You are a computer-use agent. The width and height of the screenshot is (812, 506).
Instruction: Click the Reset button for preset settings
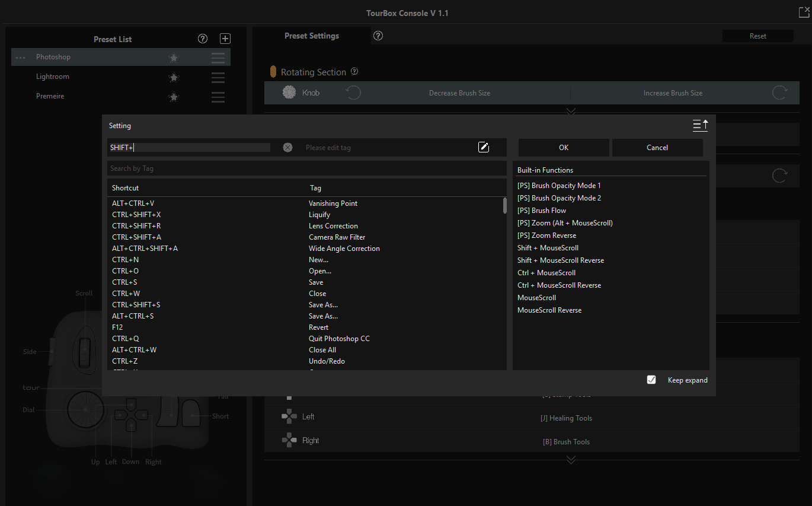757,36
